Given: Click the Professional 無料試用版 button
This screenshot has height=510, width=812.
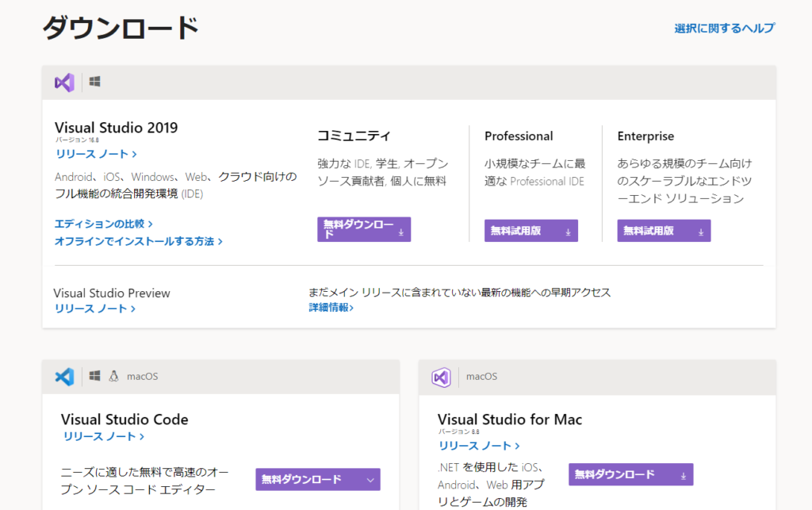Looking at the screenshot, I should [x=531, y=231].
